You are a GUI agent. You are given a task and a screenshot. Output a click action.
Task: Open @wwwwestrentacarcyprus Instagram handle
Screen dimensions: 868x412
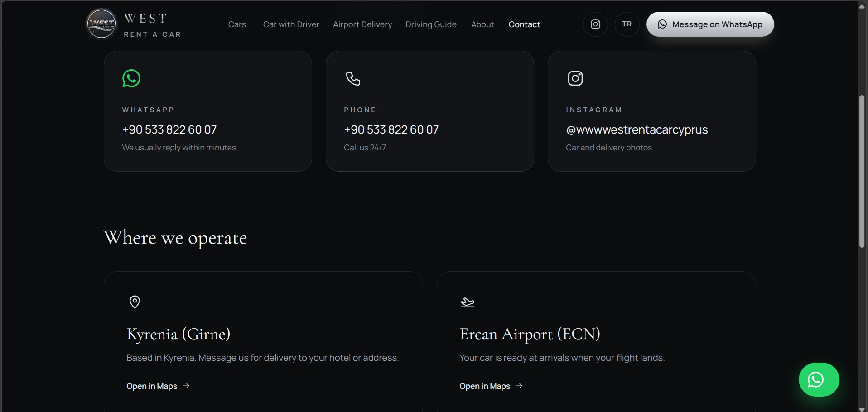coord(637,130)
